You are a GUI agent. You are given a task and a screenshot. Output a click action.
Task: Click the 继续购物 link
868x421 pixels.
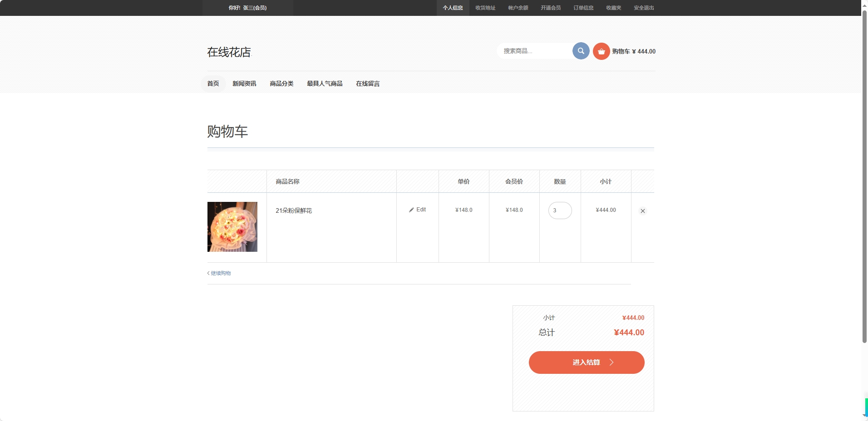(x=221, y=273)
